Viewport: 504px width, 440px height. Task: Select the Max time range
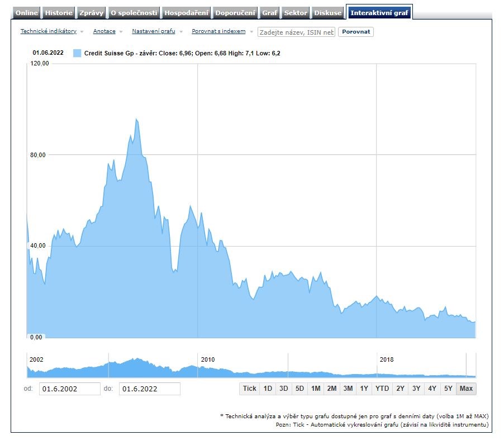click(x=466, y=389)
